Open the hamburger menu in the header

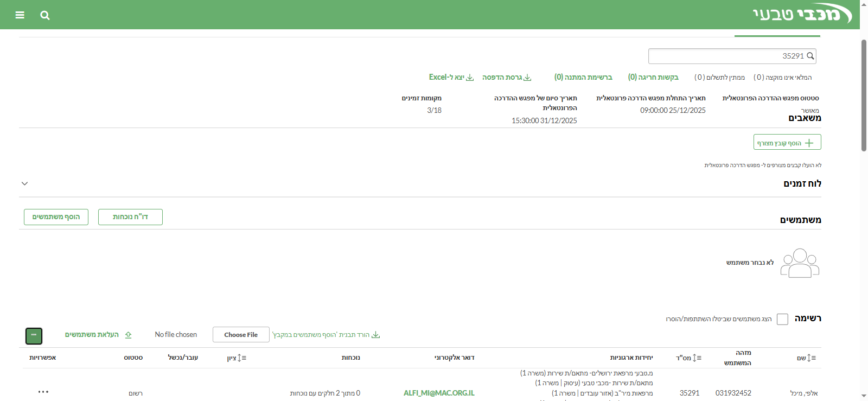[20, 15]
